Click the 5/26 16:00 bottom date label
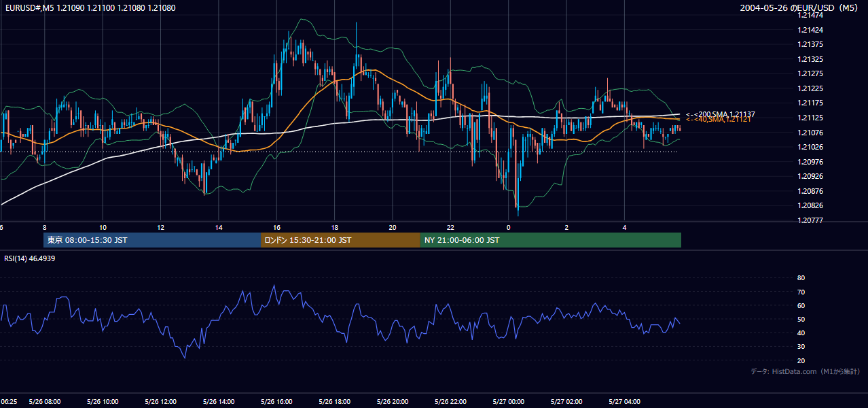 [x=276, y=401]
